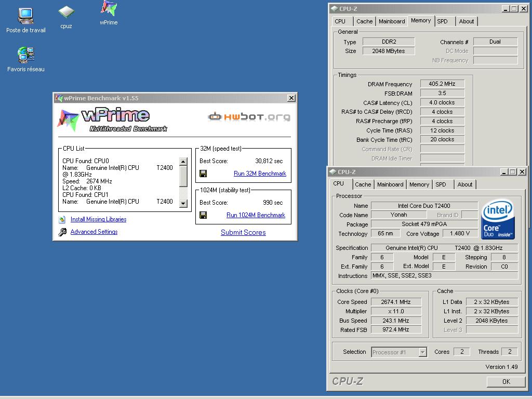Run the 1024M Benchmark
The width and height of the screenshot is (532, 399).
[x=256, y=215]
